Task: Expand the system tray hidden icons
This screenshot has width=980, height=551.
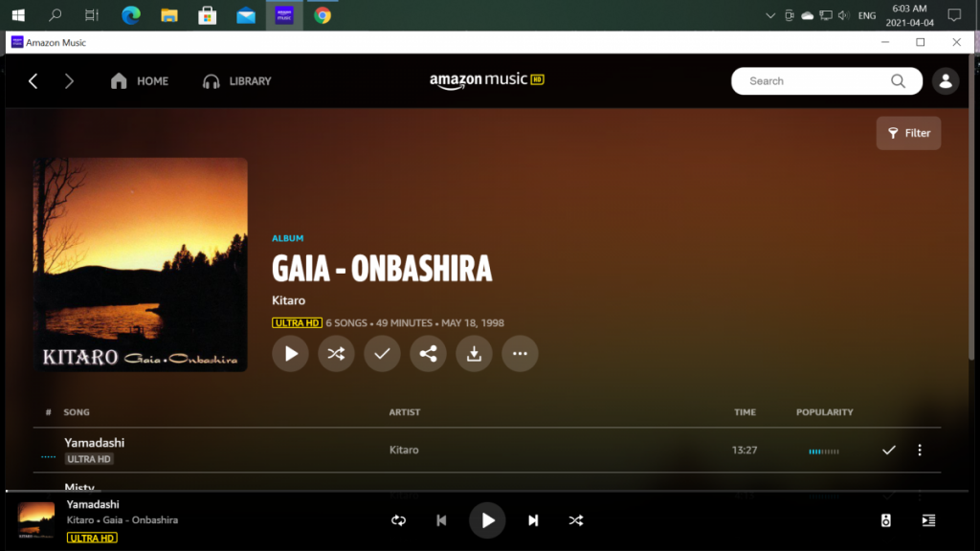Action: pyautogui.click(x=770, y=15)
